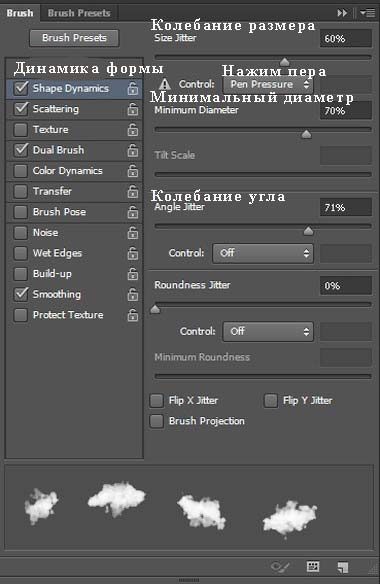Open the Angle Jitter Control dropdown set to Off
This screenshot has width=380, height=584.
tap(263, 253)
